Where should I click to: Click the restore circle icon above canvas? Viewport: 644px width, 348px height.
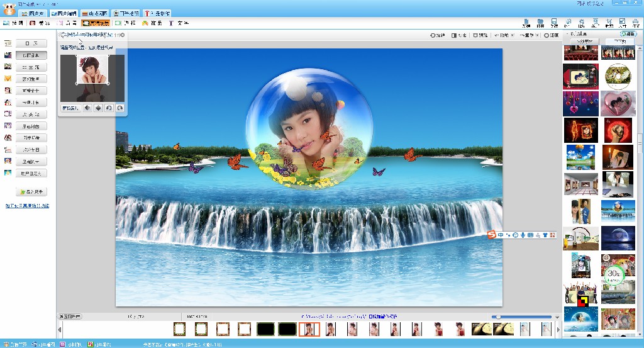(551, 35)
